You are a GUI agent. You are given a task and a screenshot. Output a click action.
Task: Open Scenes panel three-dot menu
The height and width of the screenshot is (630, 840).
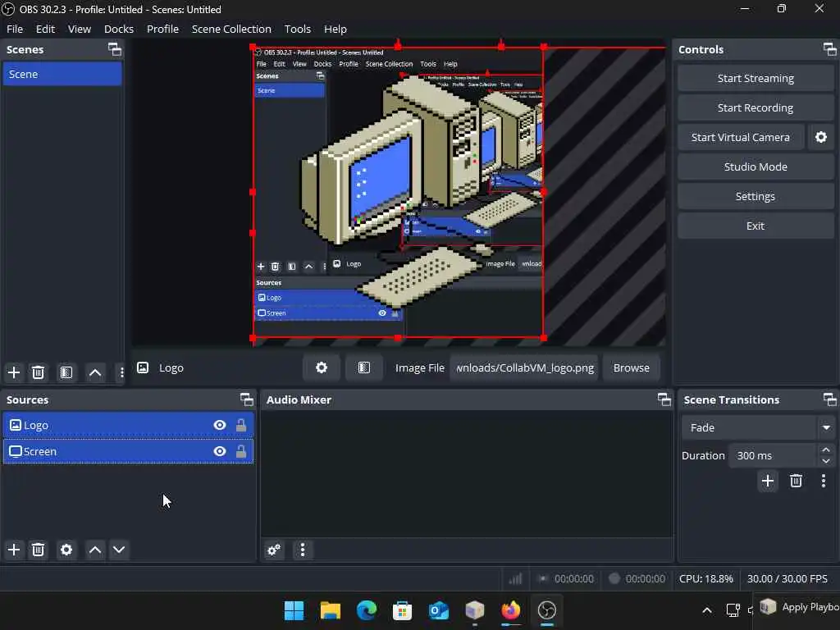[121, 372]
